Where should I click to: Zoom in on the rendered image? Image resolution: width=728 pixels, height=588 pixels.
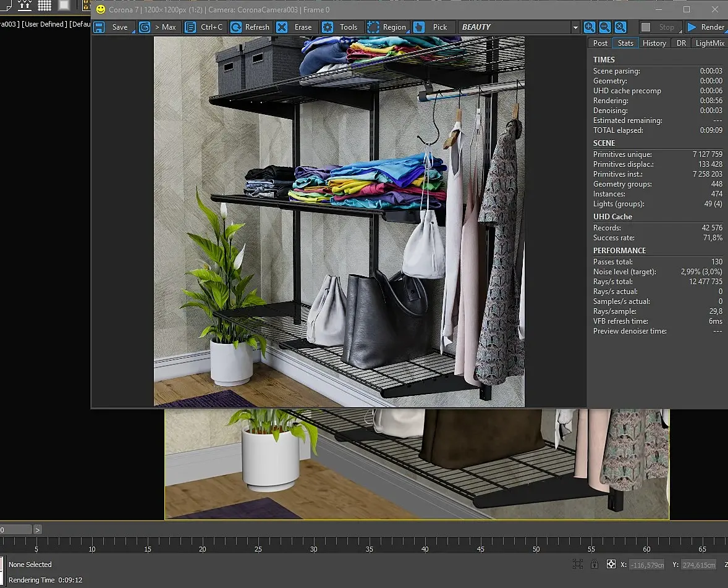coord(590,27)
